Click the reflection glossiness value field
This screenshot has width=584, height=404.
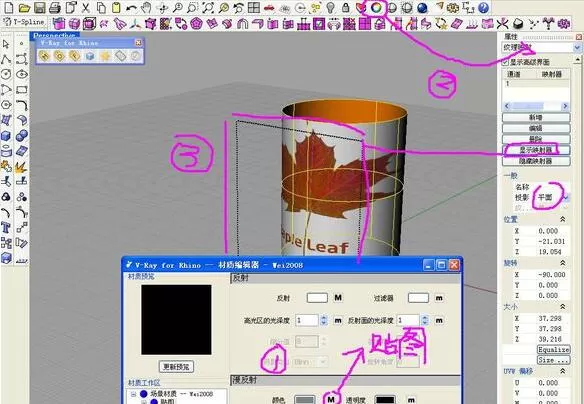408,321
